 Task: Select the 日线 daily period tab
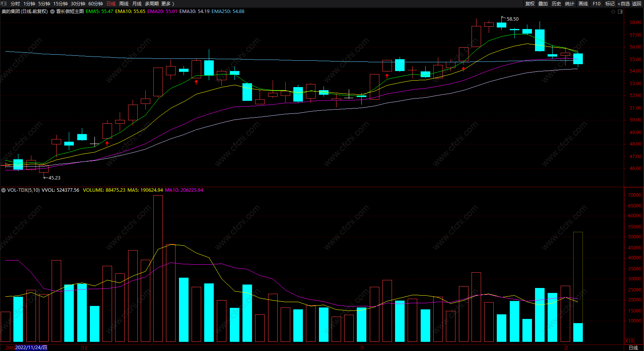tap(111, 4)
